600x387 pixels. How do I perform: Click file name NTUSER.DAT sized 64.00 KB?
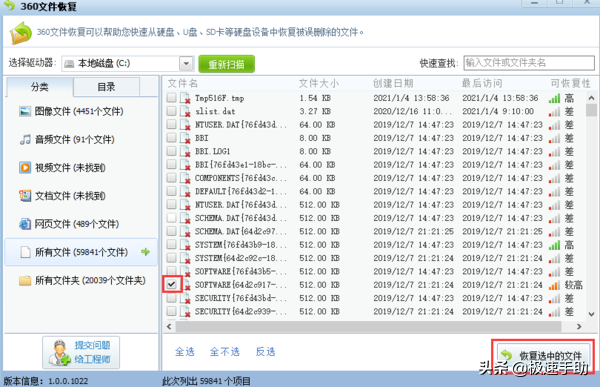[x=241, y=125]
